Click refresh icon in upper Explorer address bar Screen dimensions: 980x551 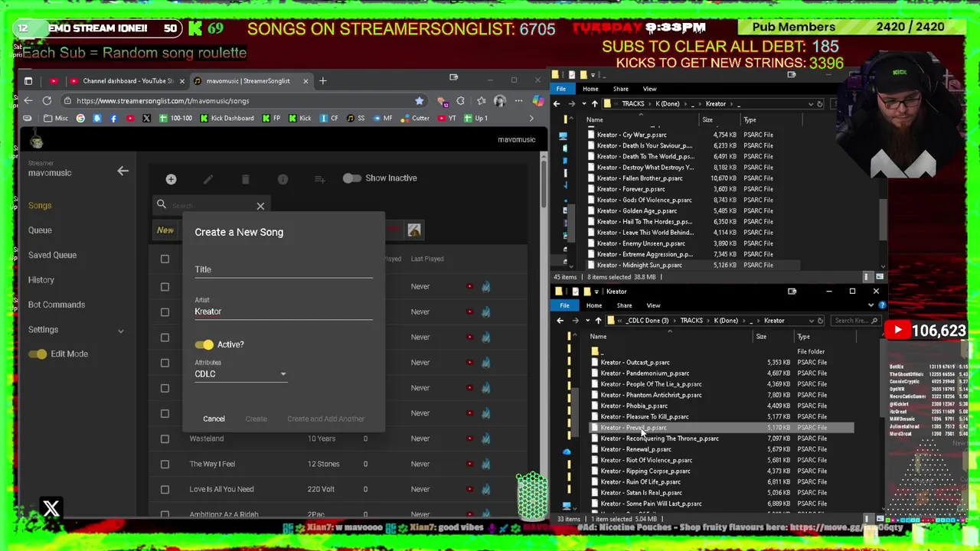coord(819,104)
